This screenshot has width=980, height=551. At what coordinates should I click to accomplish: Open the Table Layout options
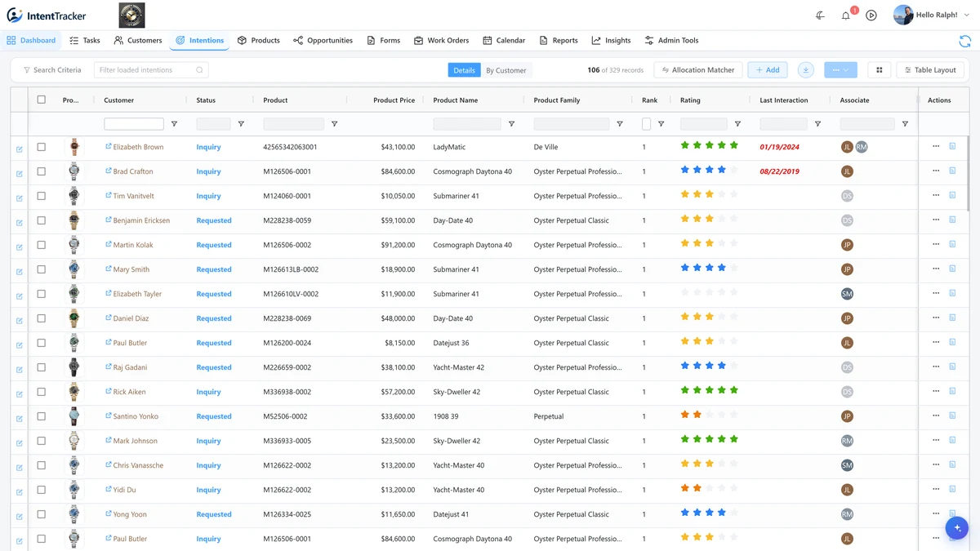click(x=930, y=70)
